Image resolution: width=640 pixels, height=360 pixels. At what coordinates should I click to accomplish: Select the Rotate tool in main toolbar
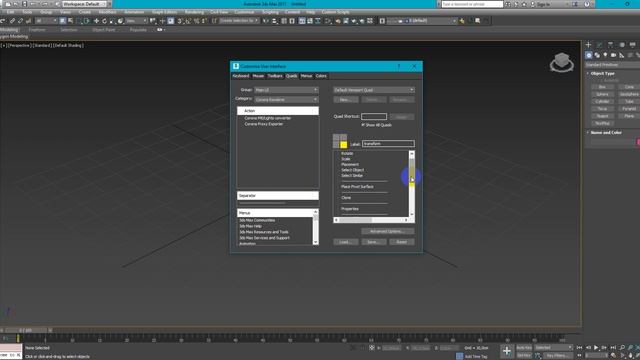coord(104,21)
